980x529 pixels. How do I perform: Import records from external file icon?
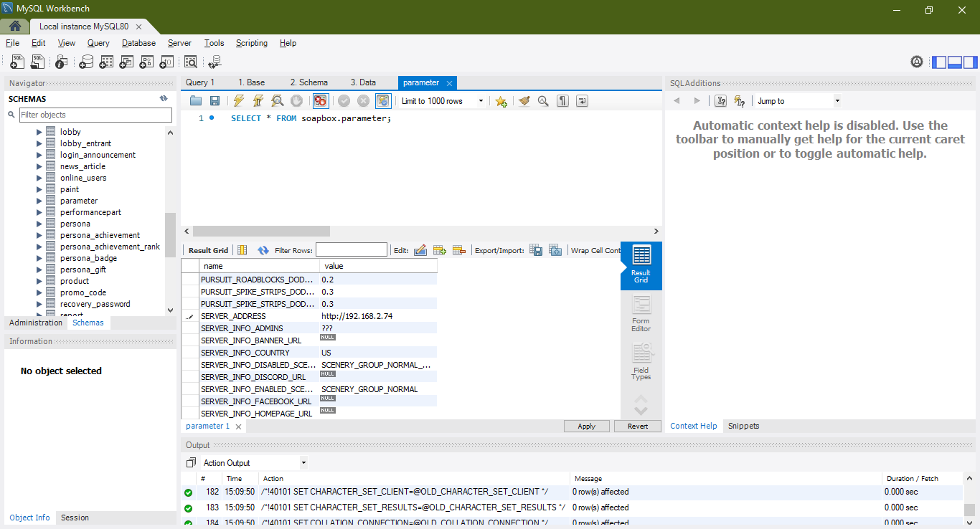click(x=555, y=250)
